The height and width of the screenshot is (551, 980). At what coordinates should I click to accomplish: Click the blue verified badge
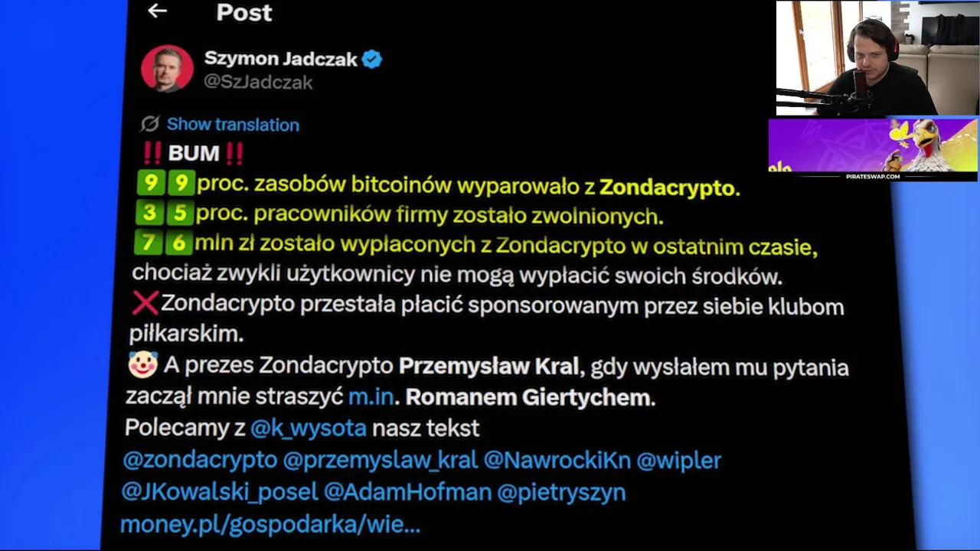click(372, 59)
